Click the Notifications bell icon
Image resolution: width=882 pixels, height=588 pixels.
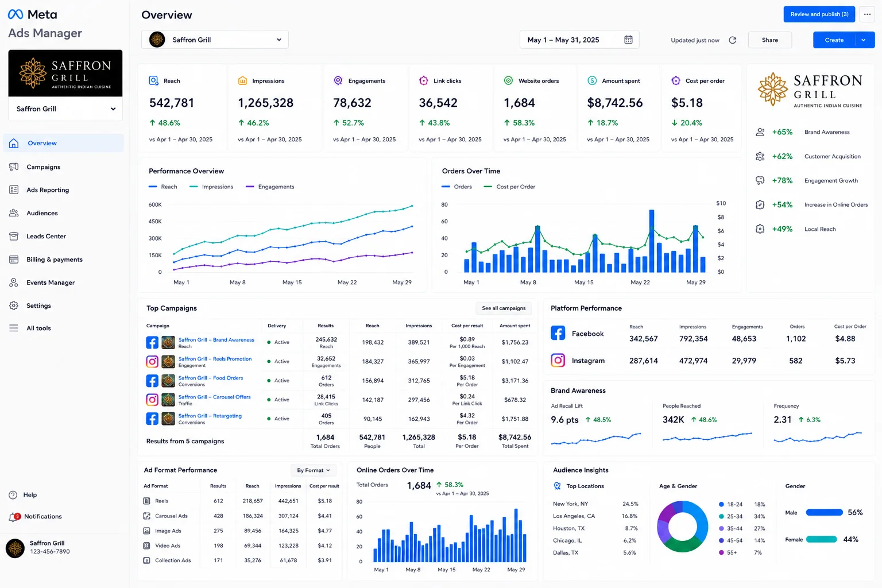(x=14, y=517)
